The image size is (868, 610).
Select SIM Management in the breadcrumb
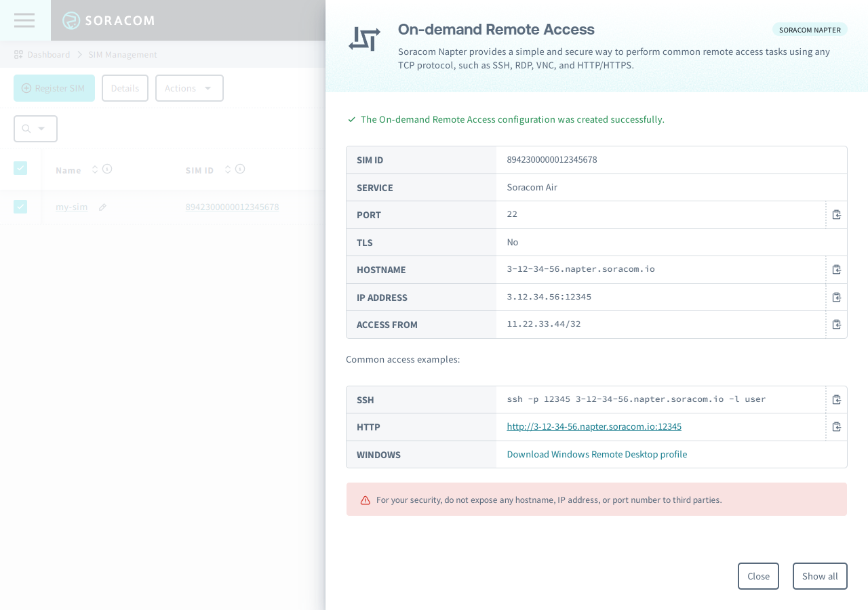123,54
